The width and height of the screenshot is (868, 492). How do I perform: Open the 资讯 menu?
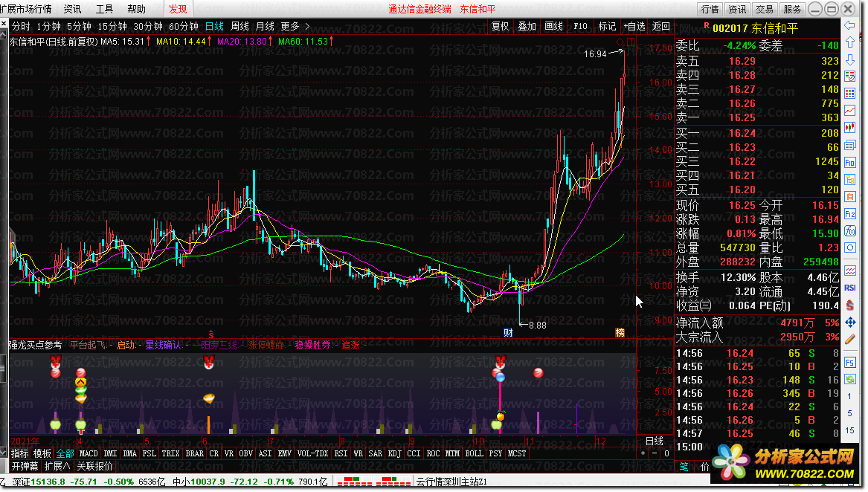point(72,9)
